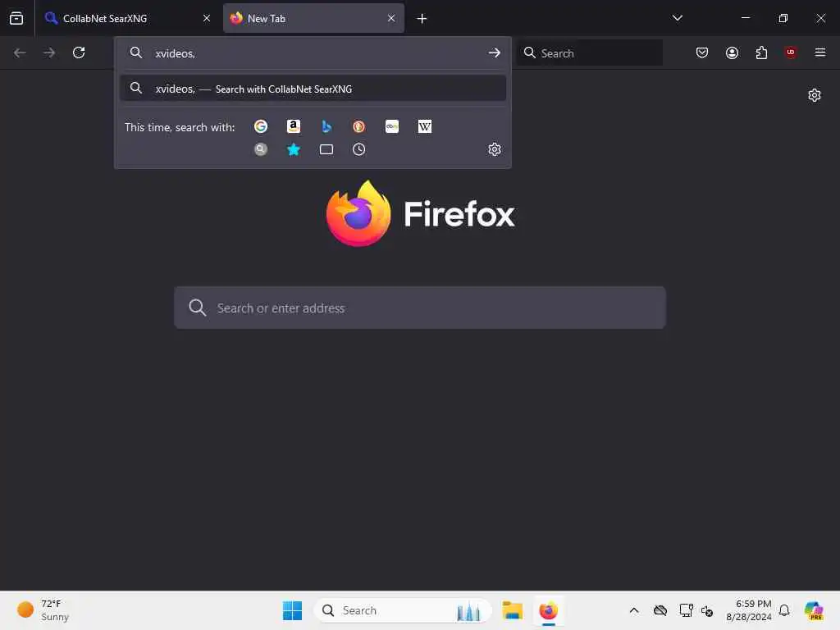
Task: Go forward one page
Action: 49,52
